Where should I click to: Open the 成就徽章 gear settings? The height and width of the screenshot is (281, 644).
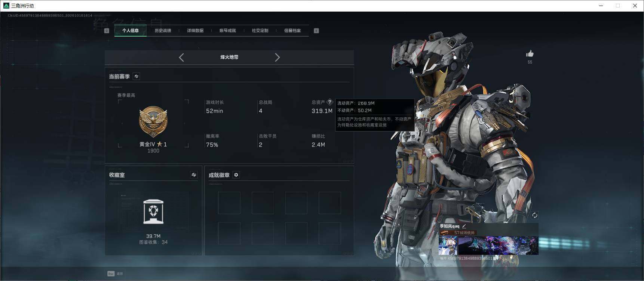pos(236,175)
